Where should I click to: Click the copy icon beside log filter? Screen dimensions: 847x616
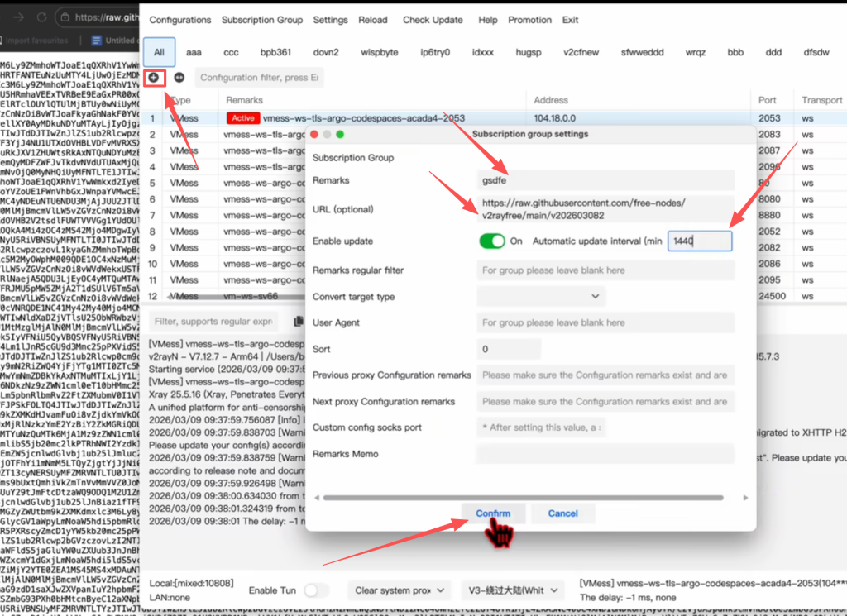click(x=298, y=321)
